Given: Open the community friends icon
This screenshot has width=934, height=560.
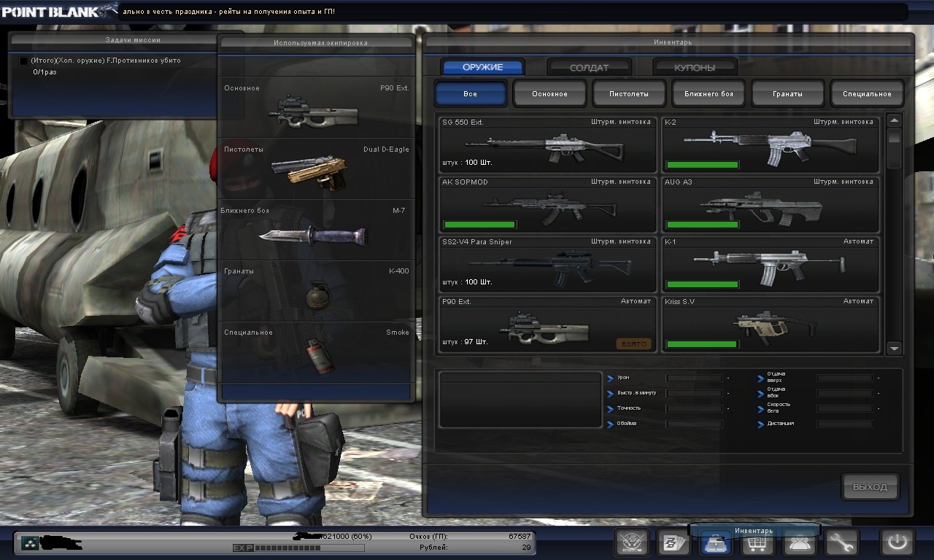Looking at the screenshot, I should [x=799, y=543].
